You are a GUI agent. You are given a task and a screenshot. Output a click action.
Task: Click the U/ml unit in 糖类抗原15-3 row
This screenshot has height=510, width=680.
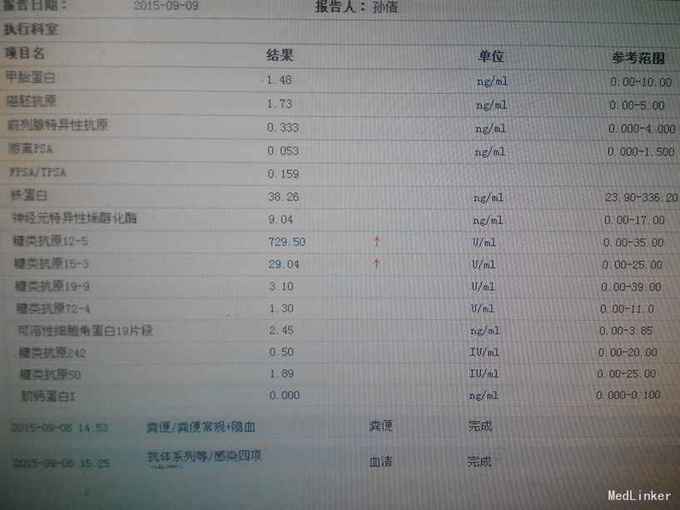tap(483, 265)
